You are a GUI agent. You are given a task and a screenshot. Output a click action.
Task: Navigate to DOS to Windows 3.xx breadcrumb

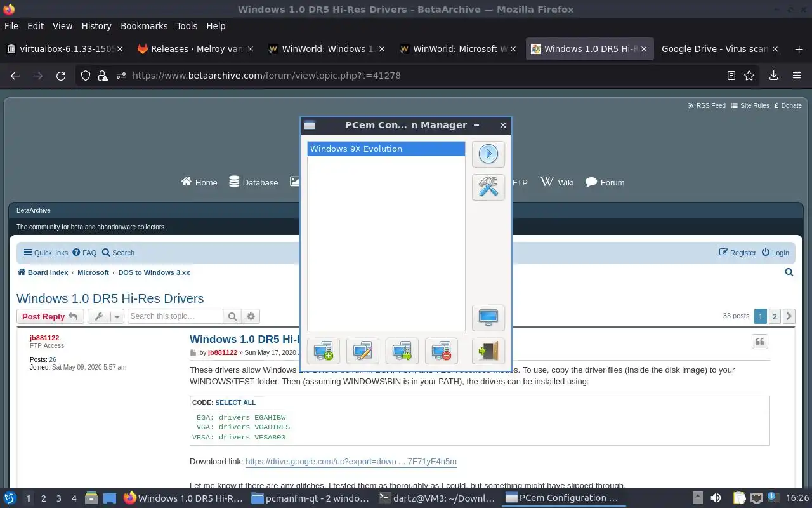[154, 272]
